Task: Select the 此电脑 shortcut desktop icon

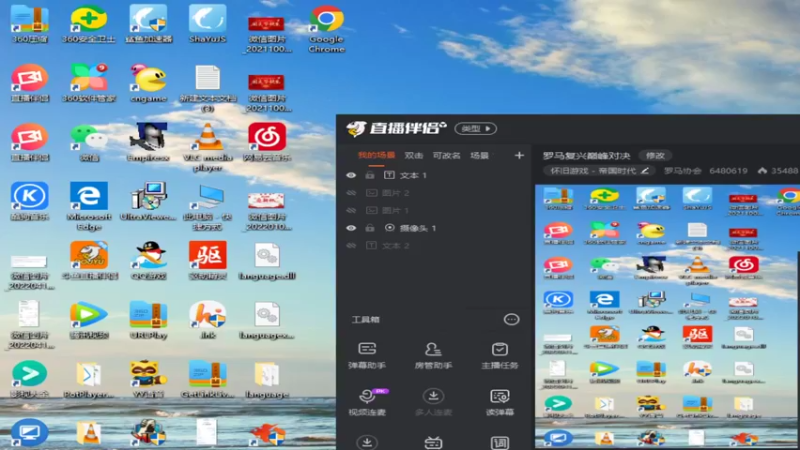Action: tap(207, 207)
